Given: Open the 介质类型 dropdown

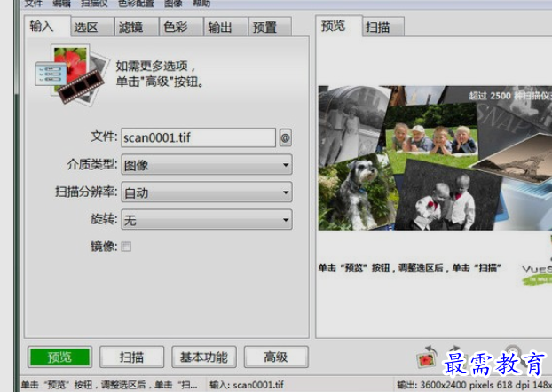Looking at the screenshot, I should [207, 165].
